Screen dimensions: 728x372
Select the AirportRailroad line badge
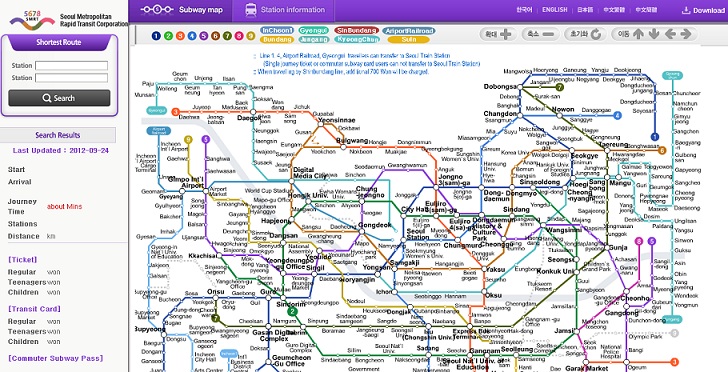pos(409,31)
